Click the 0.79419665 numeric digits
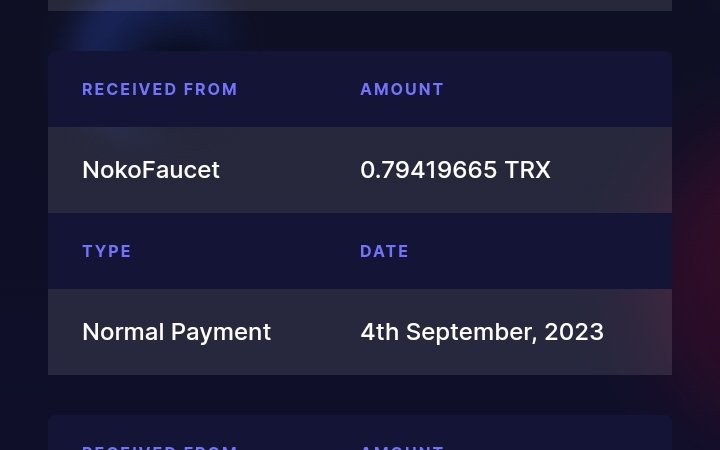 tap(428, 170)
